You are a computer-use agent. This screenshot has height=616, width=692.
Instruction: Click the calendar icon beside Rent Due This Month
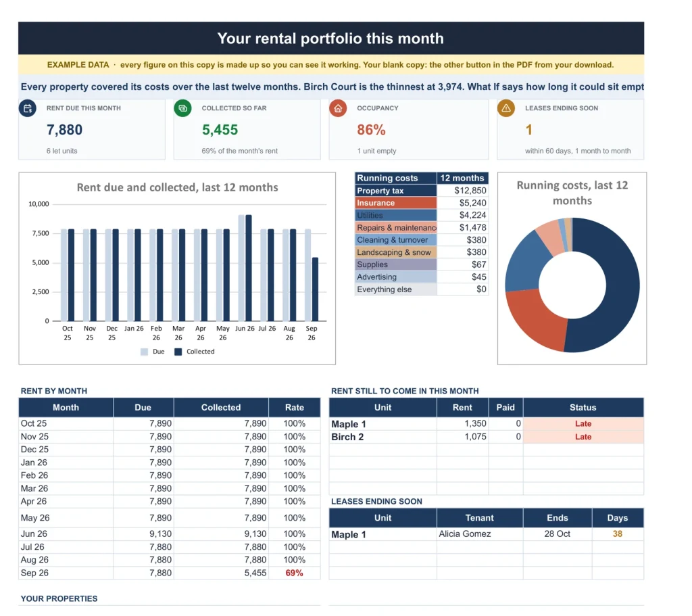(27, 108)
